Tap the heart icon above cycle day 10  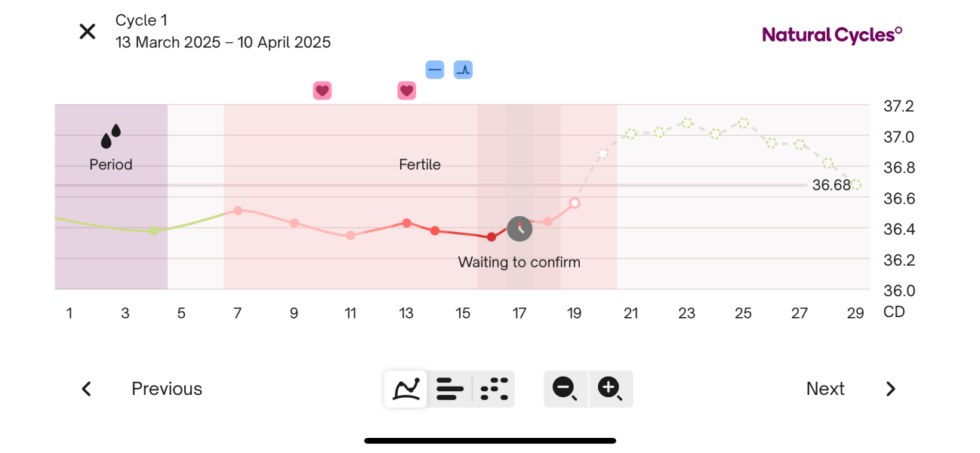(x=322, y=91)
